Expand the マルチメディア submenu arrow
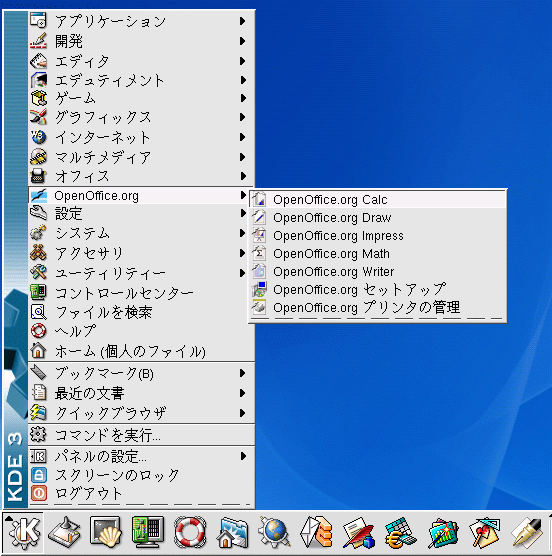 click(x=242, y=157)
